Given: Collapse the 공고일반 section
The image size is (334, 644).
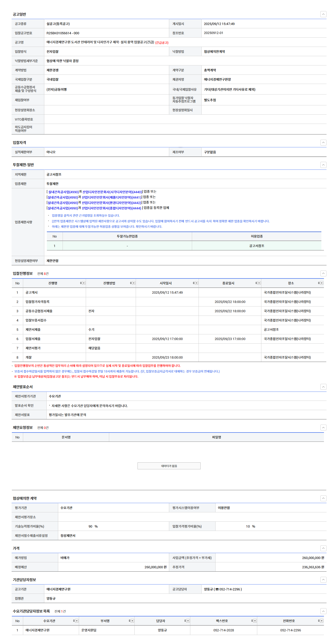Looking at the screenshot, I should pyautogui.click(x=323, y=14).
